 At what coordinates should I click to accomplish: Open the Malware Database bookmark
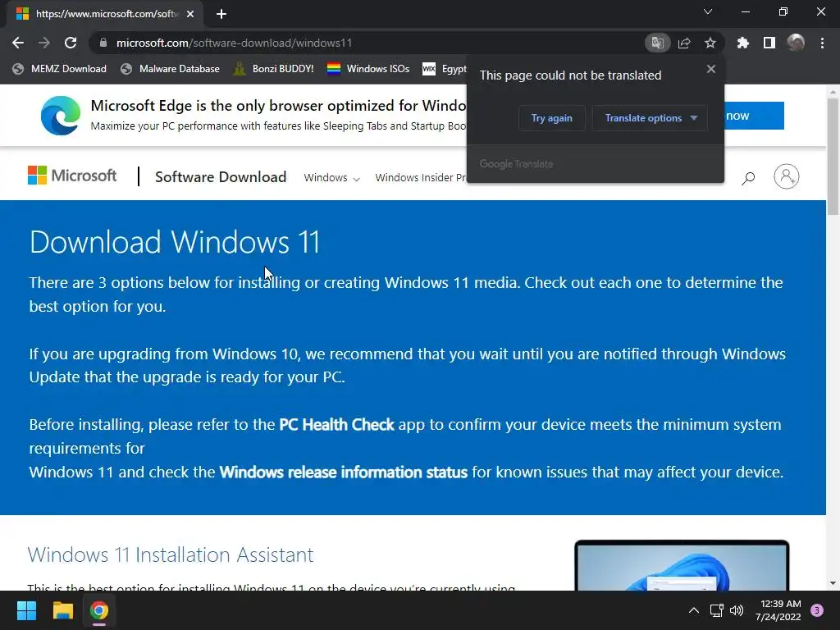point(171,69)
